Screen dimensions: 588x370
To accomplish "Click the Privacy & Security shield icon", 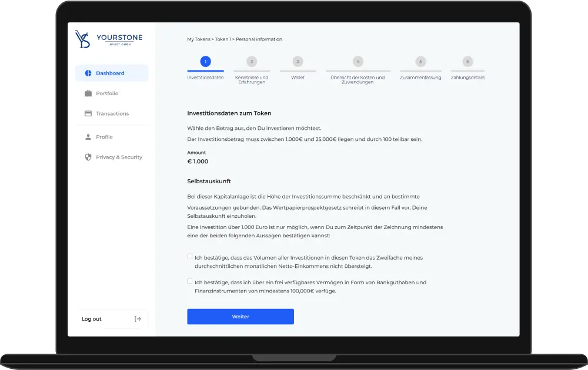I will 88,157.
